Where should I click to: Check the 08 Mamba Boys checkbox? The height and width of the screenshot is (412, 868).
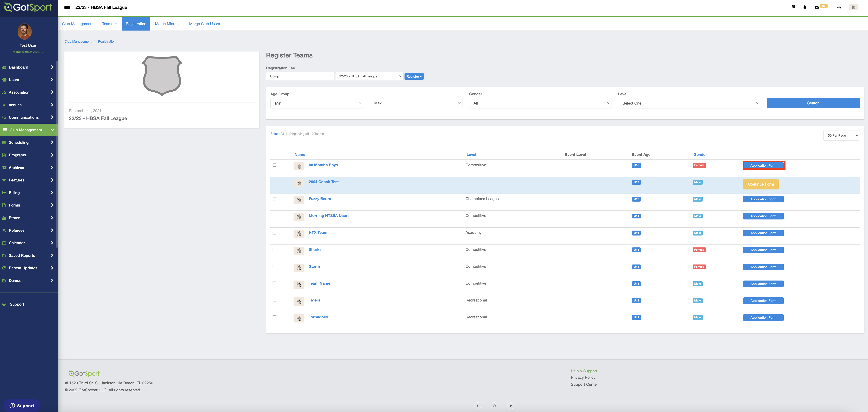[x=274, y=165]
